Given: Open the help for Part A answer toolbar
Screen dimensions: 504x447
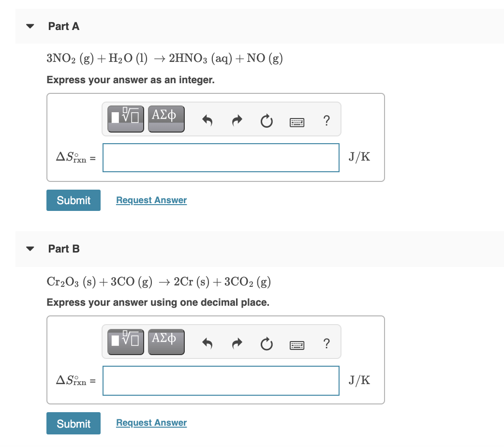Looking at the screenshot, I should tap(326, 121).
